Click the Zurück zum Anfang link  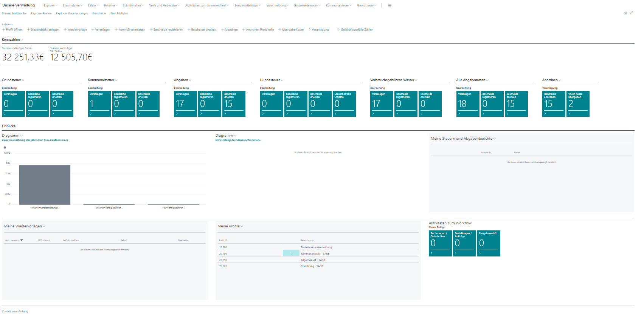15,311
